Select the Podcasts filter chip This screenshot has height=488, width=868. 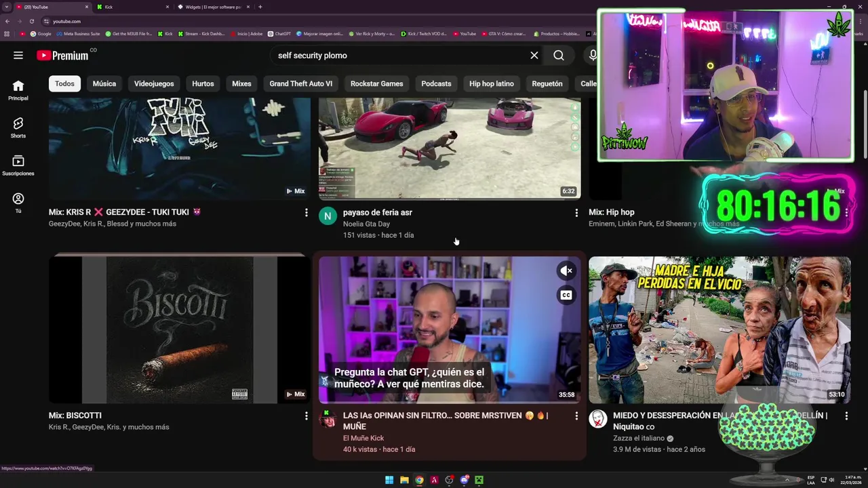pyautogui.click(x=436, y=83)
